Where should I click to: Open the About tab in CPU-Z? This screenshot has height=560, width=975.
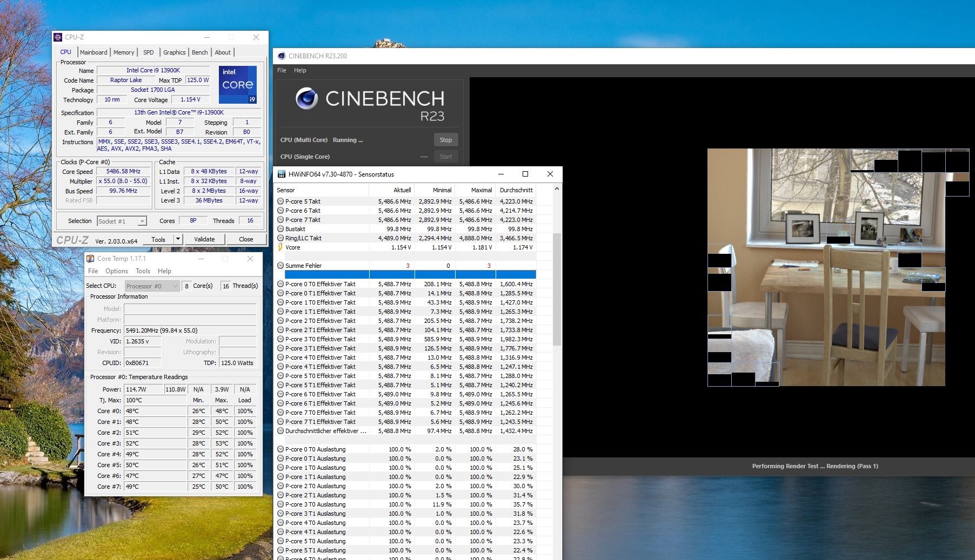tap(223, 52)
